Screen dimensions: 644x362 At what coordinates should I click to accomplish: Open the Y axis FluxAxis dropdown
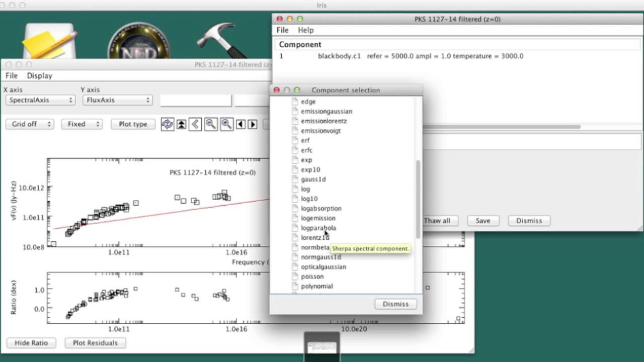pyautogui.click(x=117, y=100)
